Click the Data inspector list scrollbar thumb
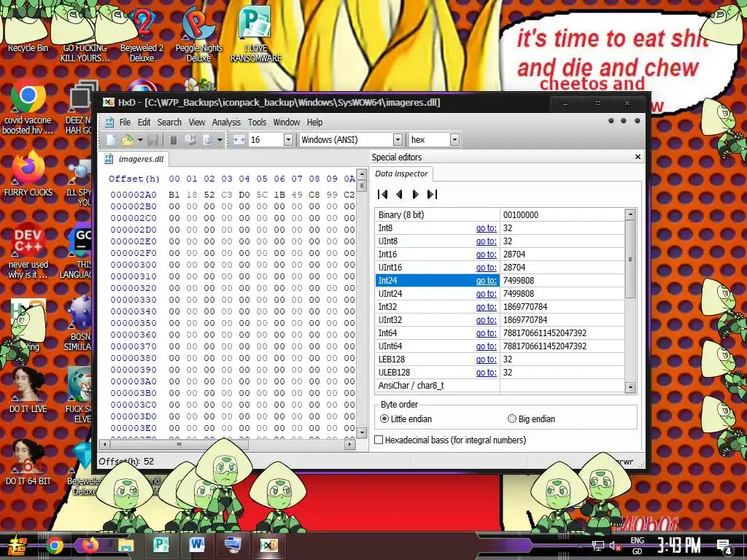 (630, 259)
